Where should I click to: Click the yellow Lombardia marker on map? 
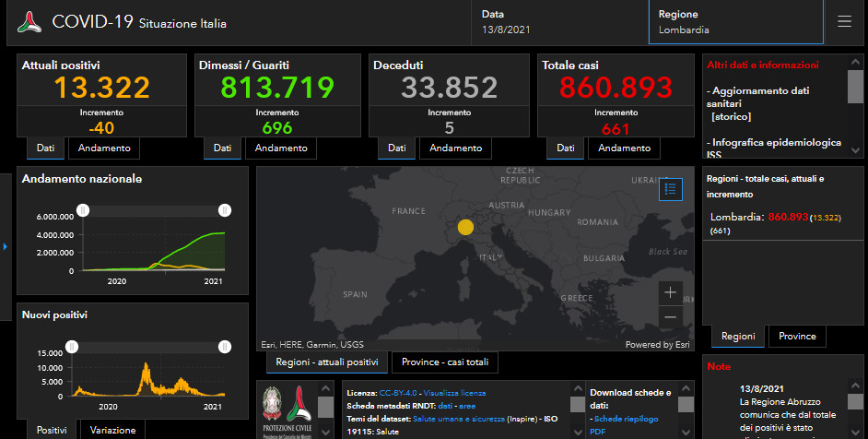click(x=465, y=227)
